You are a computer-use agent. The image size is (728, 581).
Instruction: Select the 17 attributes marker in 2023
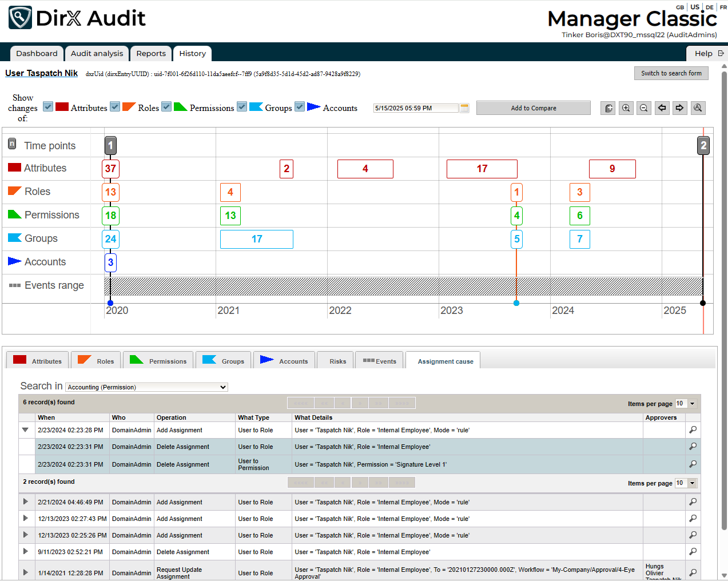[x=482, y=169]
